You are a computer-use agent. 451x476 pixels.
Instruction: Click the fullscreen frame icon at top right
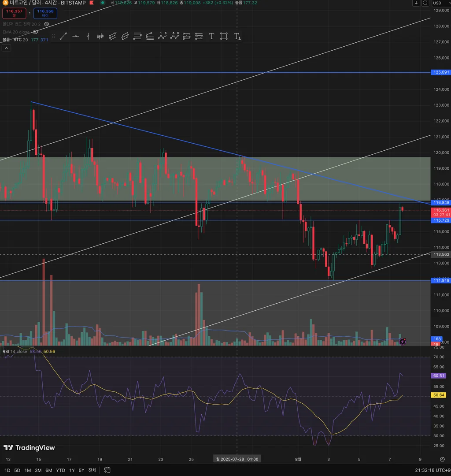pos(425,3)
